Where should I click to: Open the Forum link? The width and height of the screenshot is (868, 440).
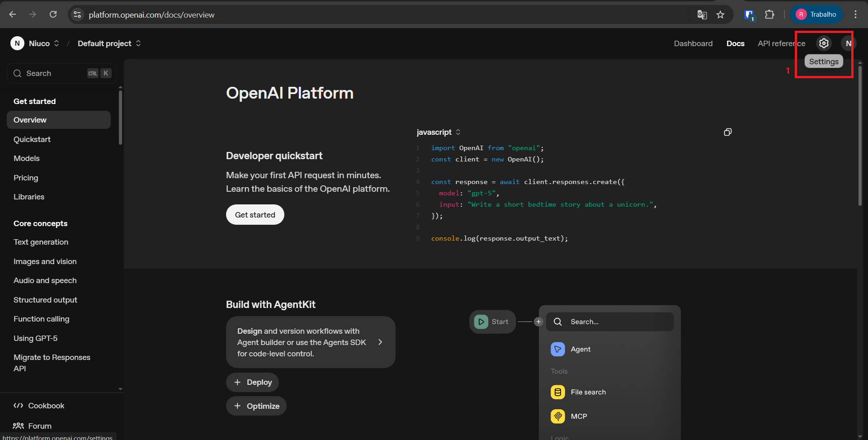pyautogui.click(x=40, y=426)
